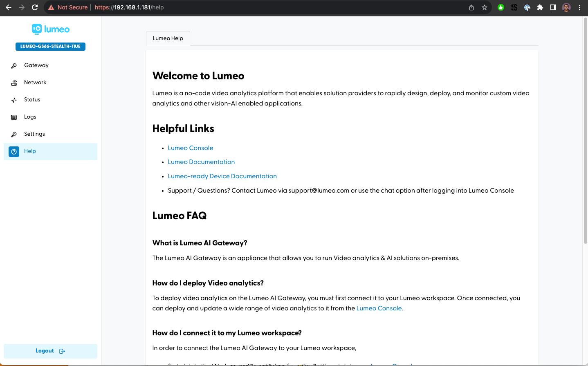Click the Lumeo logo at top of sidebar

[51, 29]
